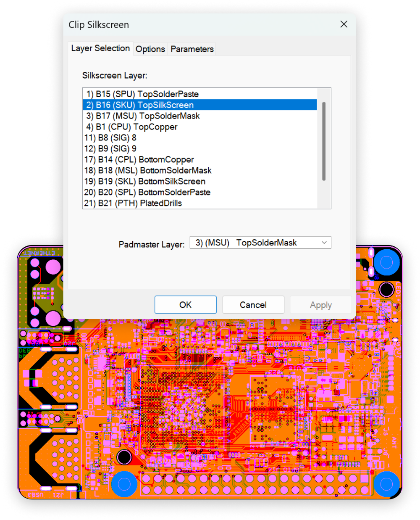Click the silkscreen layer list scrollbar
The height and width of the screenshot is (520, 420).
tap(324, 141)
